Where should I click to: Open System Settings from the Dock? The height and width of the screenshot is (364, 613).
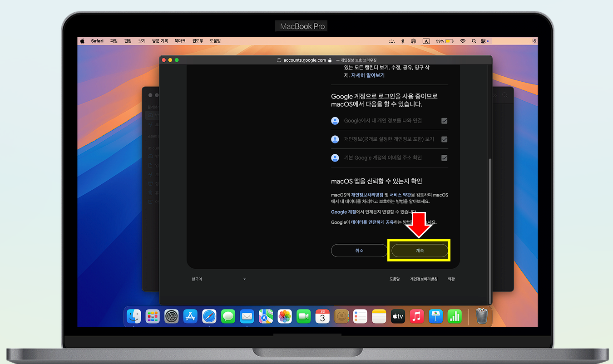coord(172,316)
